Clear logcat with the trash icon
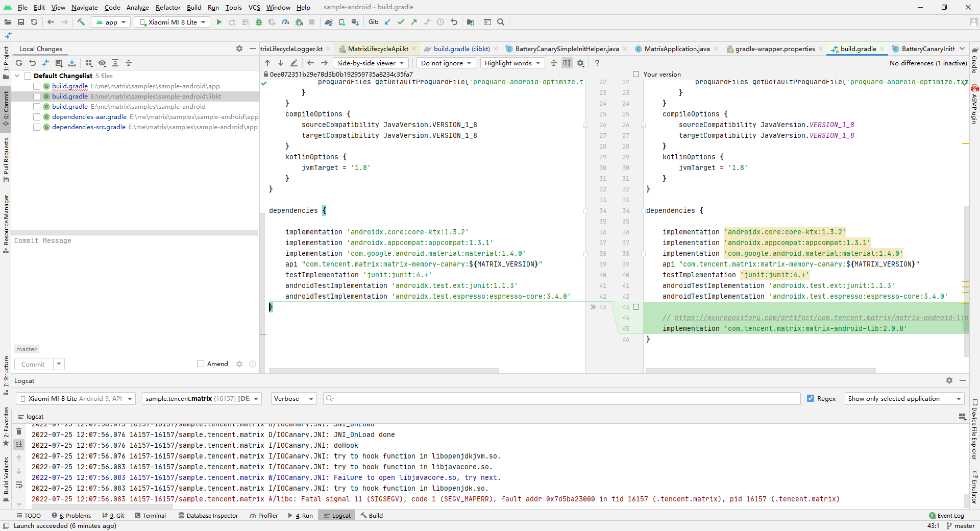Image resolution: width=980 pixels, height=531 pixels. pos(19,431)
